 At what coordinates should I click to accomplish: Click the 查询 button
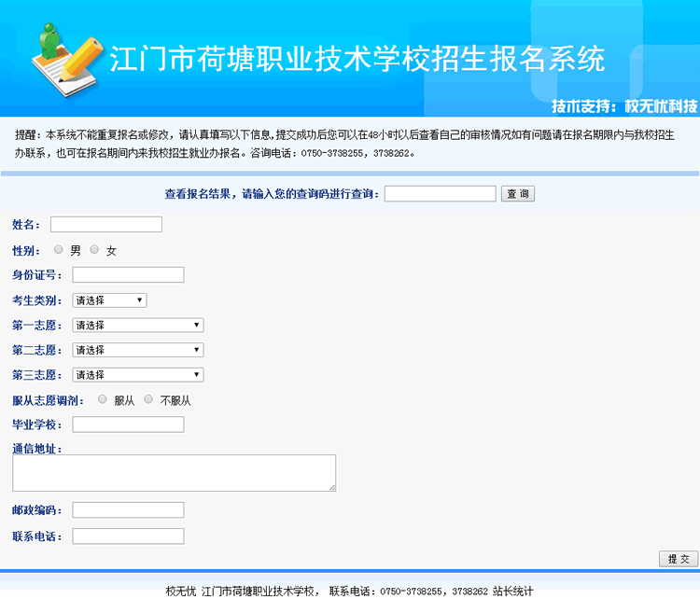[x=518, y=194]
